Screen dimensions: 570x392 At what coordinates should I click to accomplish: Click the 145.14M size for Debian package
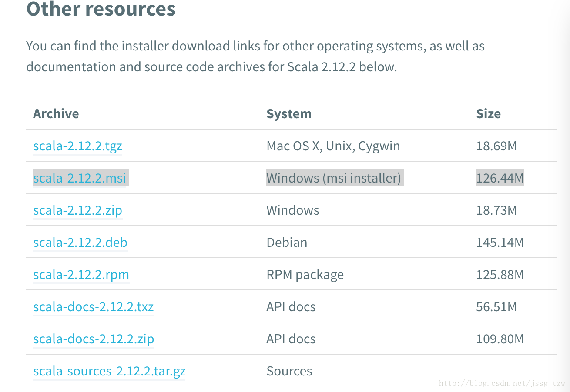coord(500,243)
